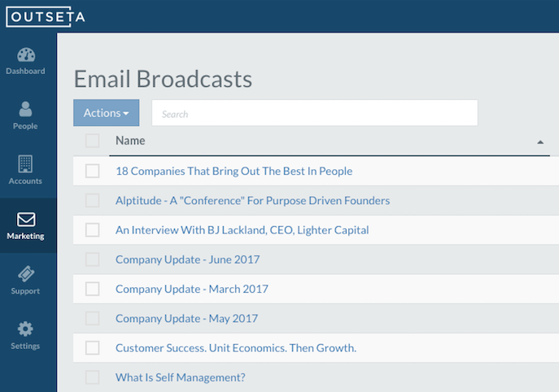The image size is (559, 392).
Task: Expand the Actions dropdown
Action: (107, 113)
